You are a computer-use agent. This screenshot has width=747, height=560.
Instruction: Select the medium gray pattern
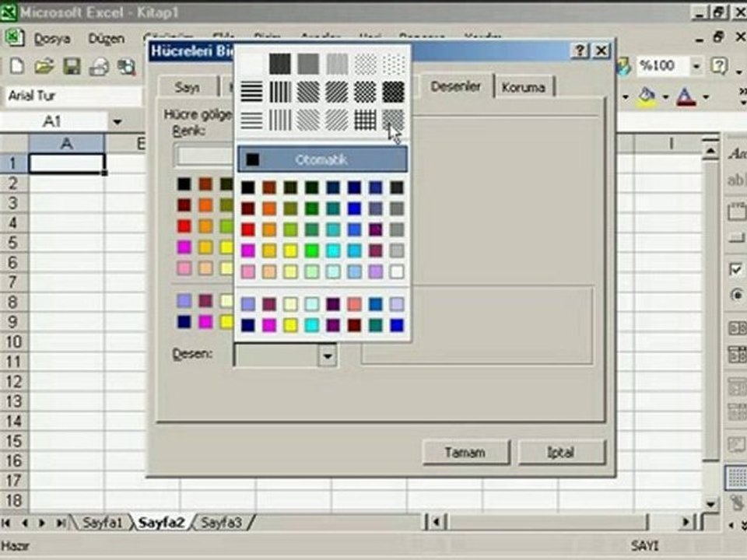click(308, 64)
